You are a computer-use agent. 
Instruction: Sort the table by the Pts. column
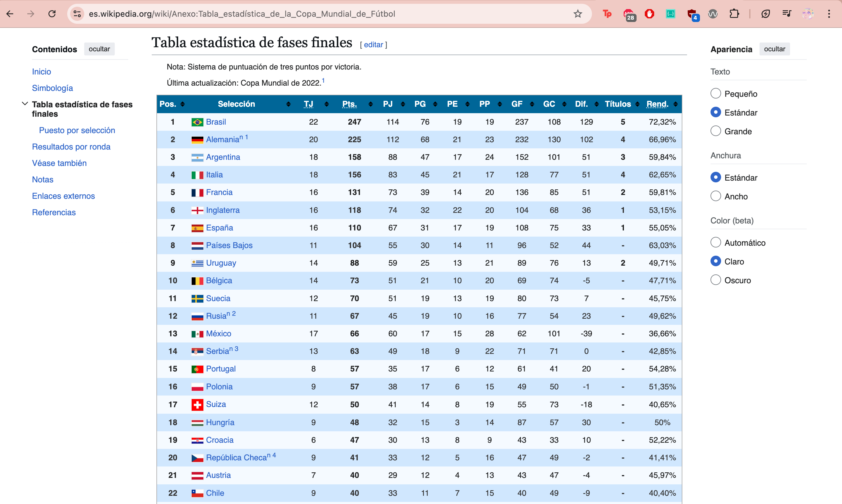coord(350,104)
